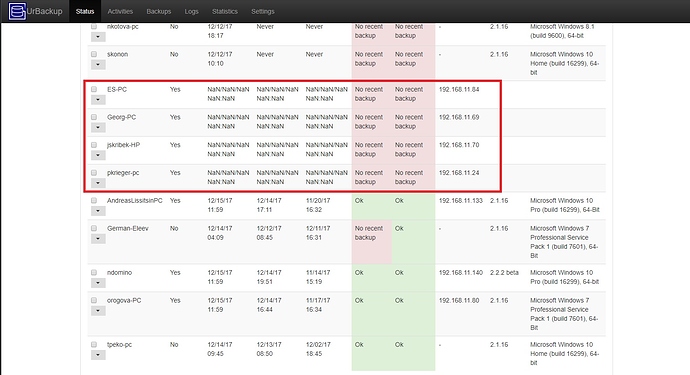
Task: Tick the orogova-PC checkbox
Action: [94, 300]
